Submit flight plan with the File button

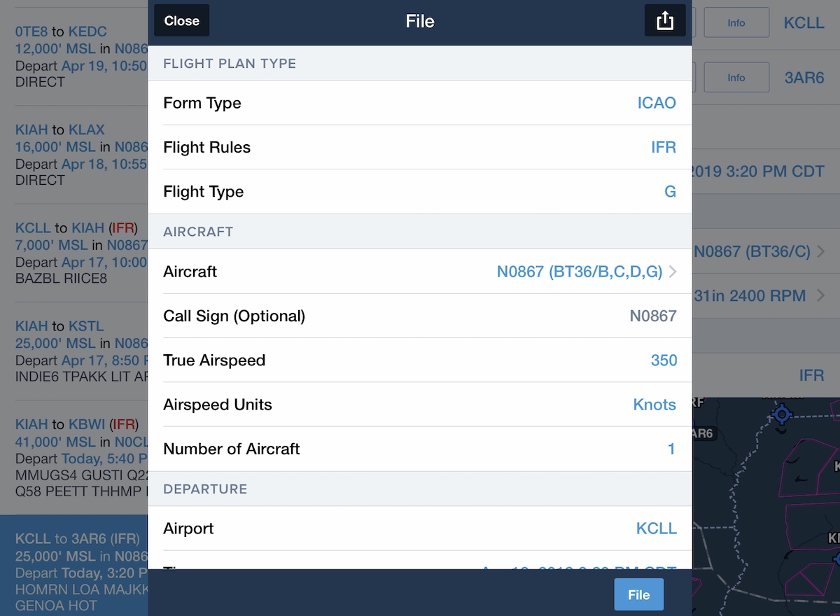tap(638, 594)
